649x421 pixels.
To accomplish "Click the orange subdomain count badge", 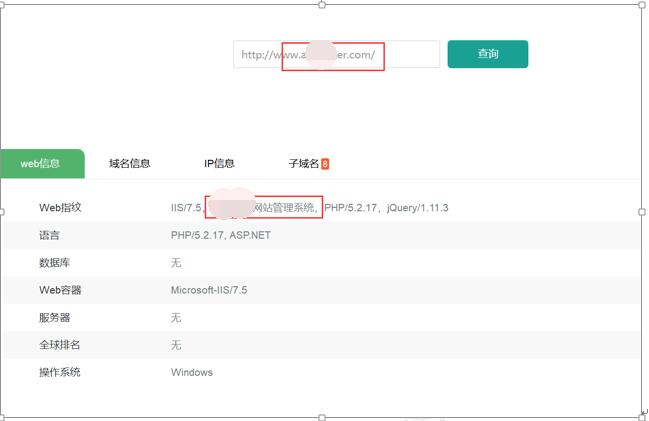I will pyautogui.click(x=325, y=164).
